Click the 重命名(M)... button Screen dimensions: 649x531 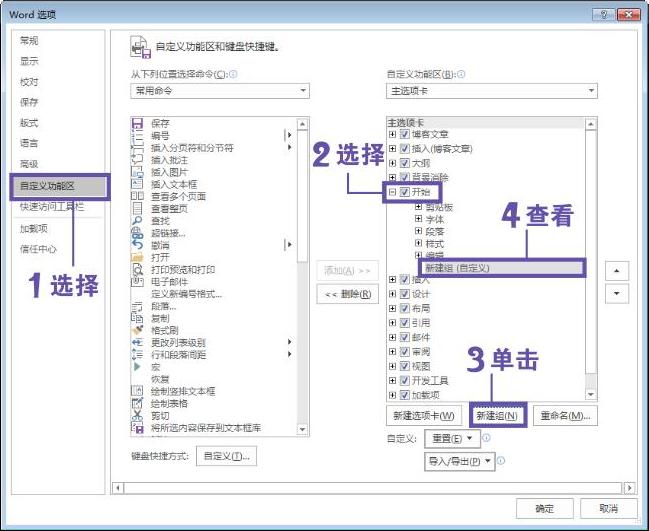point(565,416)
